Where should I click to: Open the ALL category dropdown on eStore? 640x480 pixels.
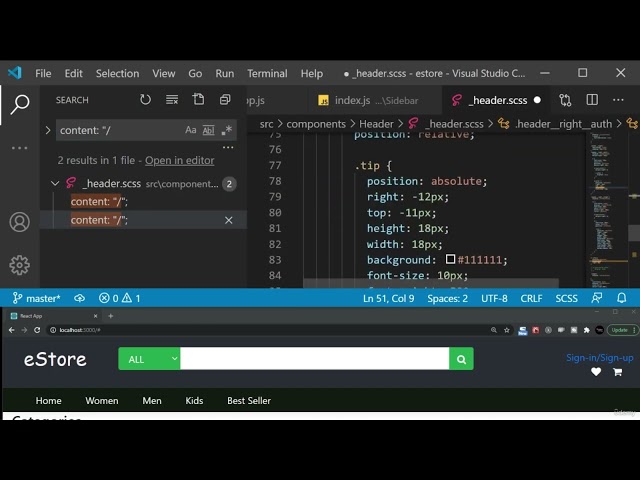[149, 359]
